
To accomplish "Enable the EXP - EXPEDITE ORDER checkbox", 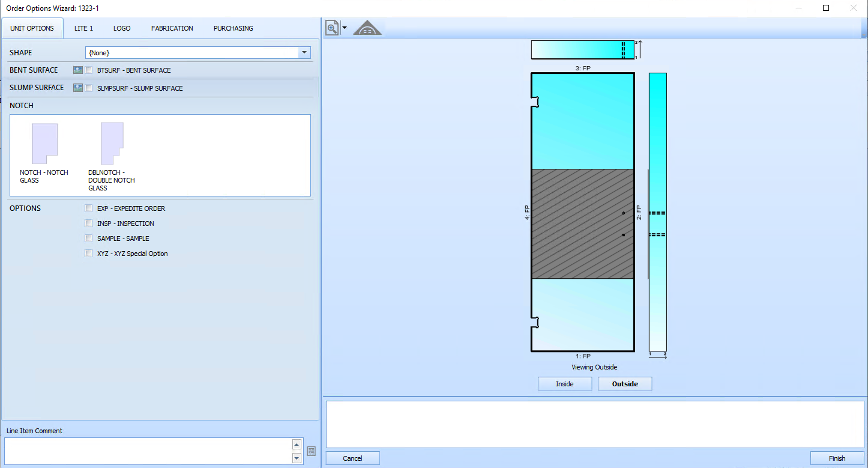I will click(x=89, y=208).
